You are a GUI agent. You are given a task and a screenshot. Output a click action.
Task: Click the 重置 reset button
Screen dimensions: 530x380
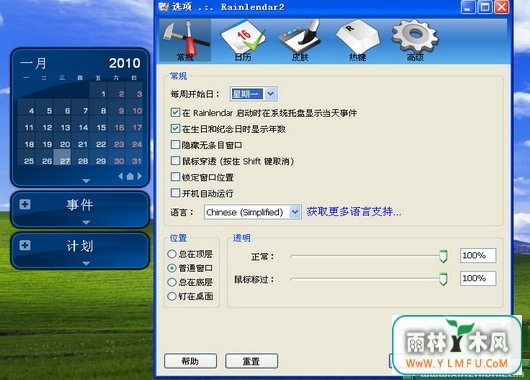[251, 361]
